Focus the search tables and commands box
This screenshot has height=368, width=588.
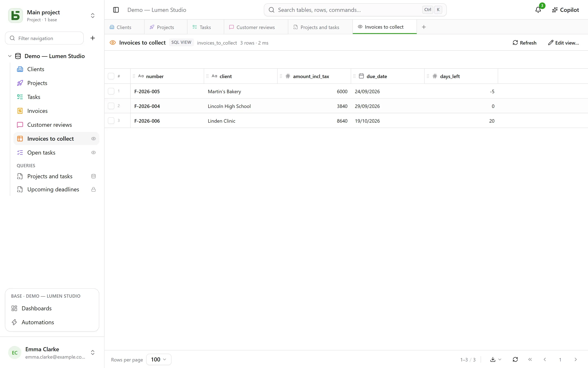355,10
